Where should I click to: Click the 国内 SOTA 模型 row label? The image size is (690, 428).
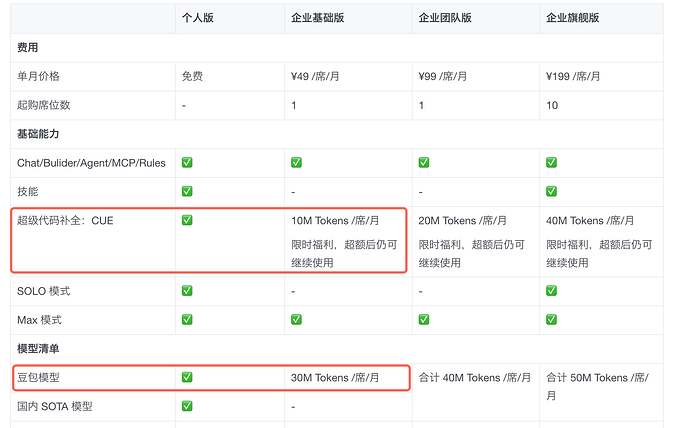pos(55,406)
